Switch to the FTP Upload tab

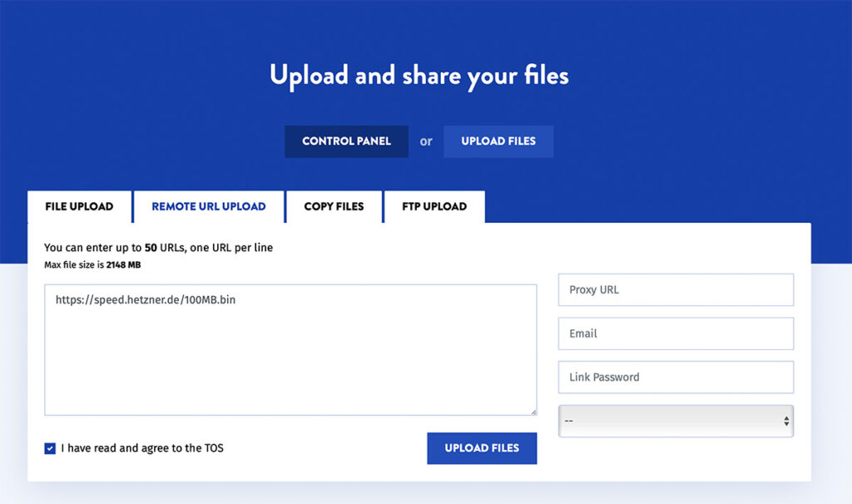point(434,206)
